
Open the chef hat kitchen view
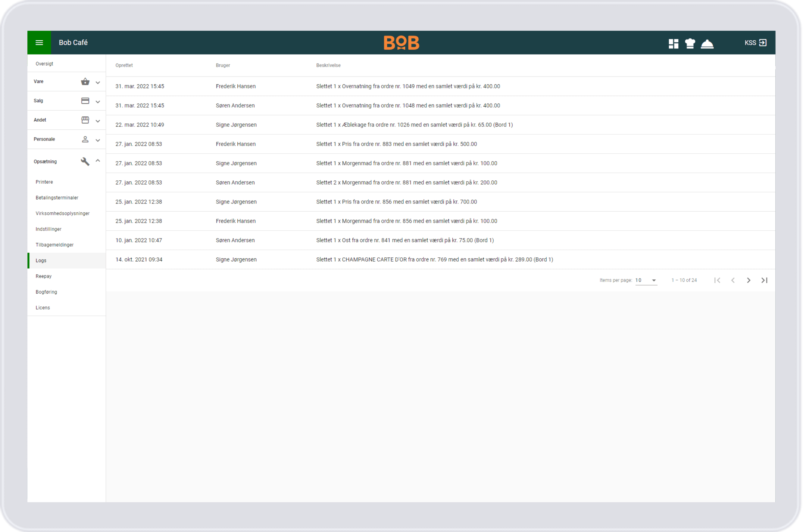pos(690,43)
